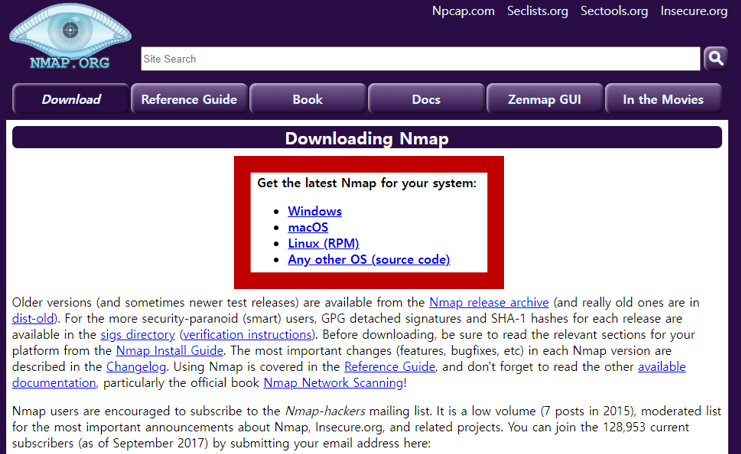Open the Nmap Install Guide link

[x=170, y=351]
